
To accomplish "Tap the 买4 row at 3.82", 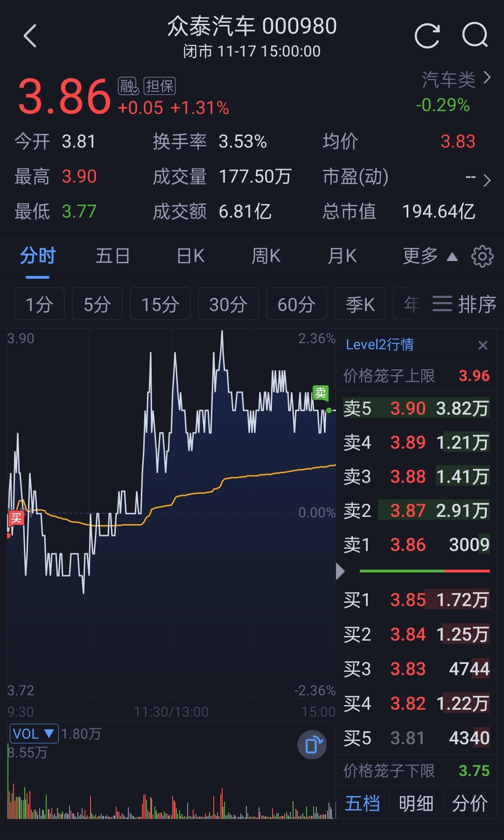I will pyautogui.click(x=416, y=704).
